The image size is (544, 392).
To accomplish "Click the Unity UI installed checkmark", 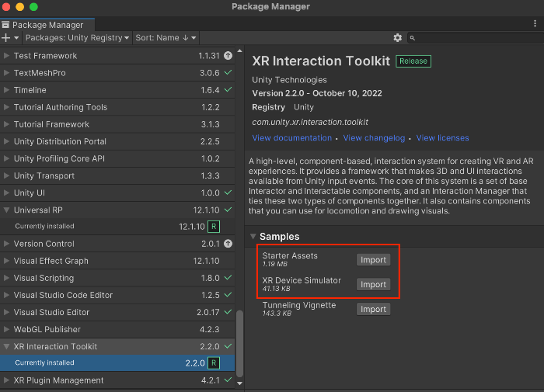I will [x=228, y=193].
